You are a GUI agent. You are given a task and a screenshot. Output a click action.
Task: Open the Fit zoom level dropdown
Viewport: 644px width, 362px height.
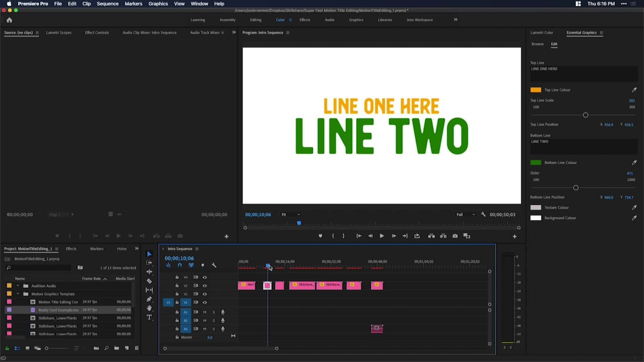point(290,215)
